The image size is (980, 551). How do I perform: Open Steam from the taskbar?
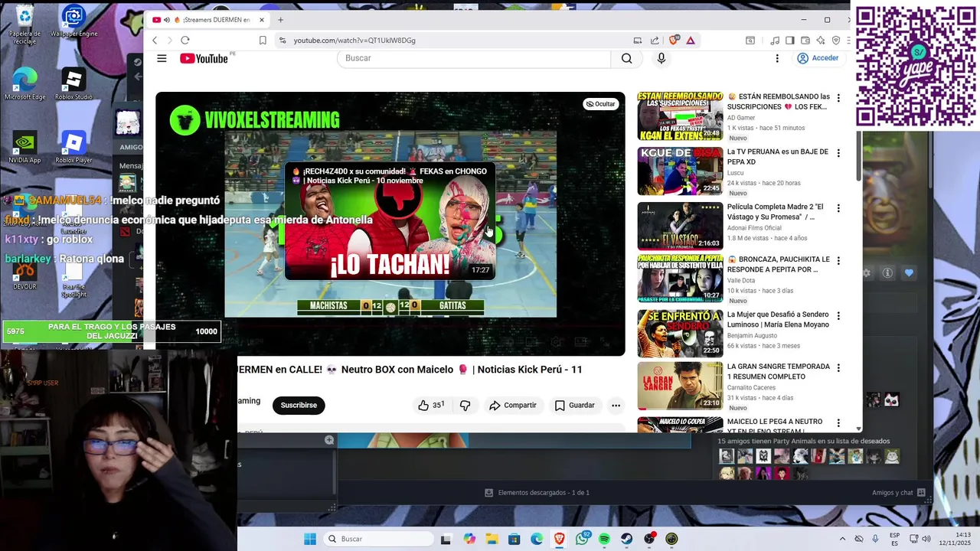click(626, 539)
